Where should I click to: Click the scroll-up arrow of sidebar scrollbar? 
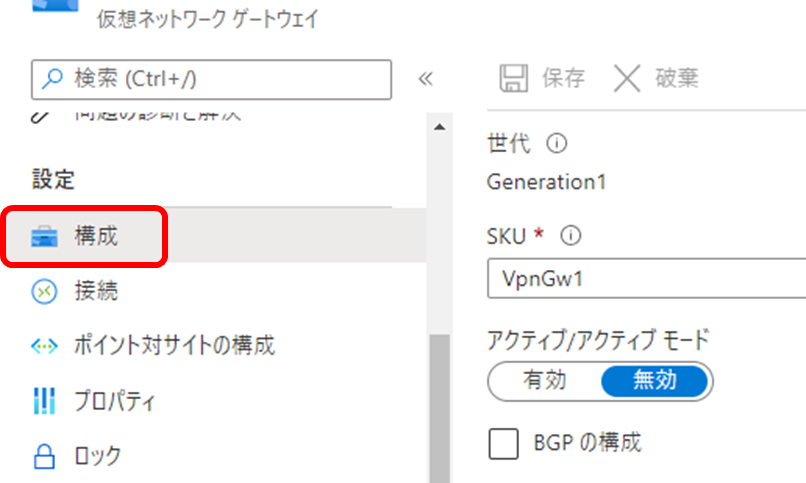[439, 126]
